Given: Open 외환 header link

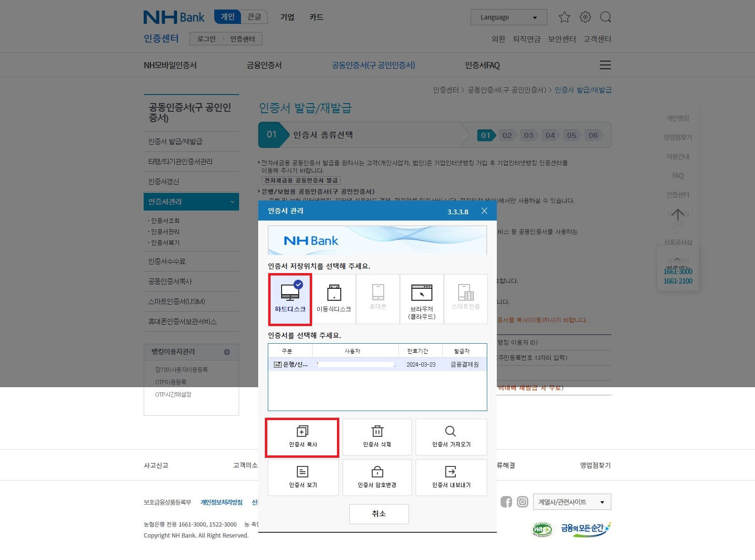Looking at the screenshot, I should [x=498, y=39].
